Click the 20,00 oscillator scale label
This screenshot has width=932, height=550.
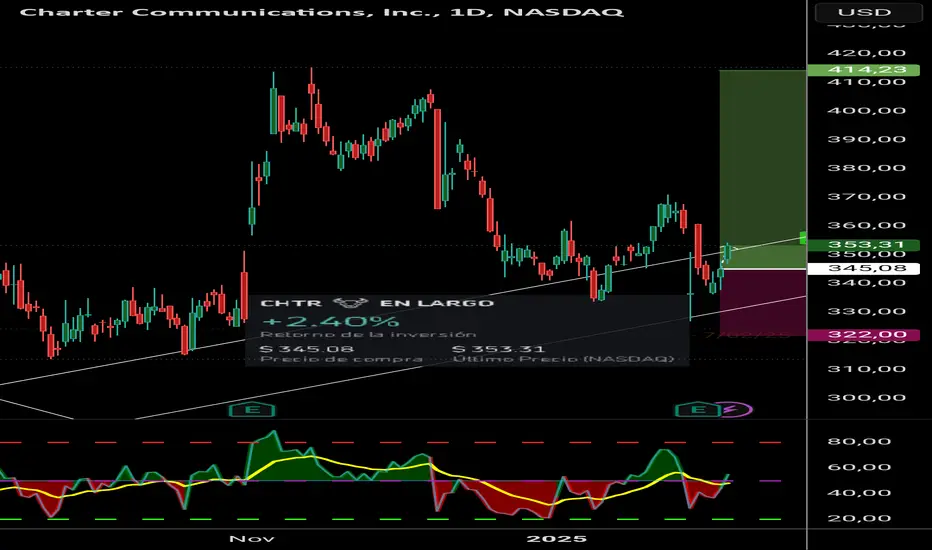click(859, 518)
